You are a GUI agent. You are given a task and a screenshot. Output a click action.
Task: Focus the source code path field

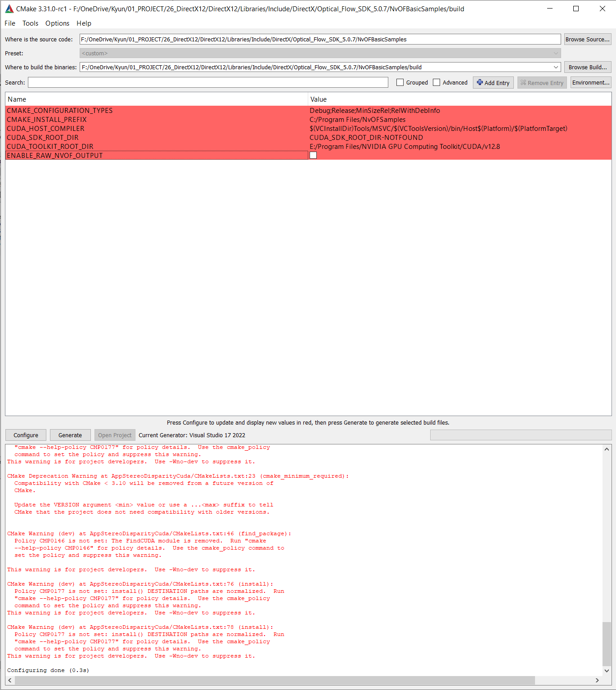pos(320,39)
